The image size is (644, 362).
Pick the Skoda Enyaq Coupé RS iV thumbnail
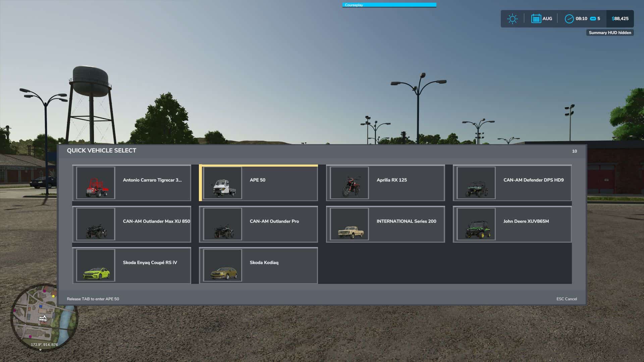tap(96, 265)
